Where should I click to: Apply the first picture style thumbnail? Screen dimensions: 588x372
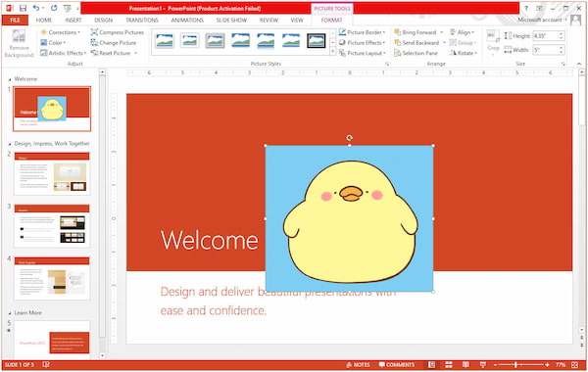point(165,40)
